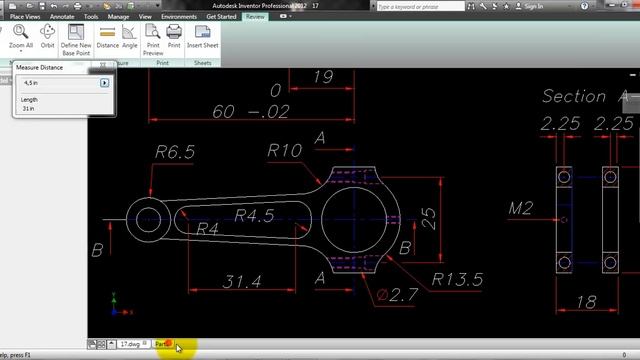
Task: Click the Ø2.7 diameter label
Action: point(397,295)
